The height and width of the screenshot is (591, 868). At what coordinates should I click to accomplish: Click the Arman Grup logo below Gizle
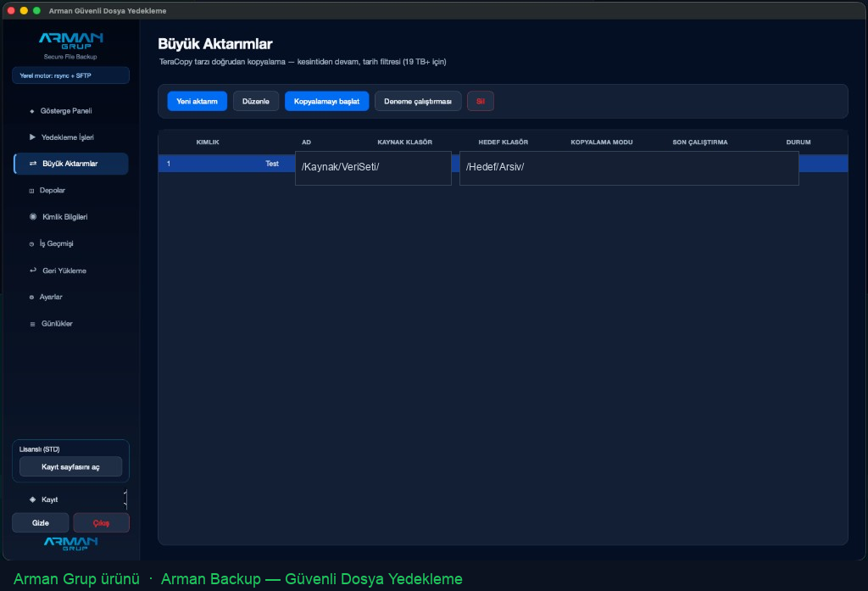[71, 544]
